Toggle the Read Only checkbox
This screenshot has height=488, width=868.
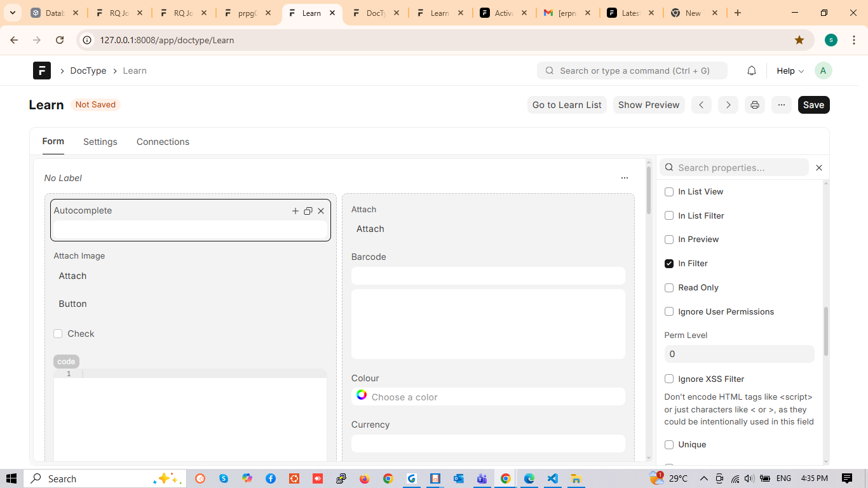pyautogui.click(x=669, y=288)
